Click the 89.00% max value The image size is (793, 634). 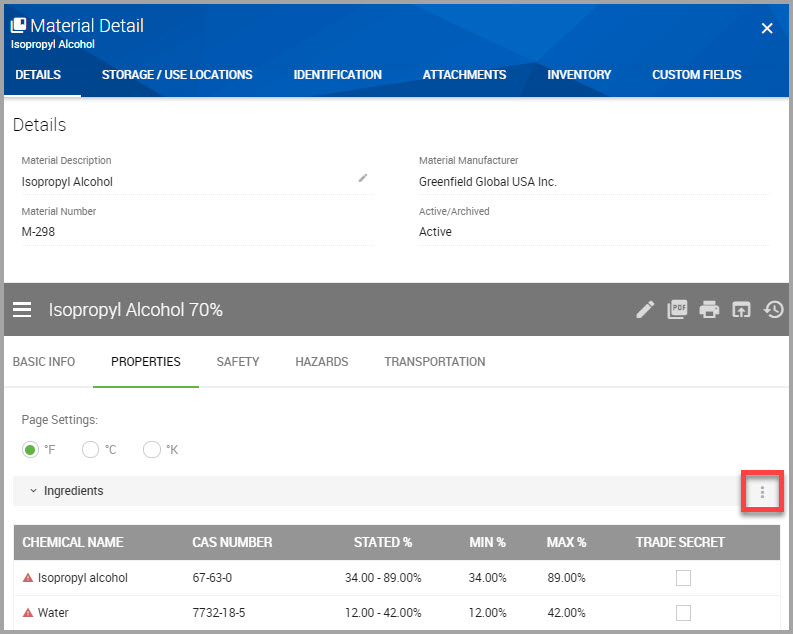(x=566, y=578)
